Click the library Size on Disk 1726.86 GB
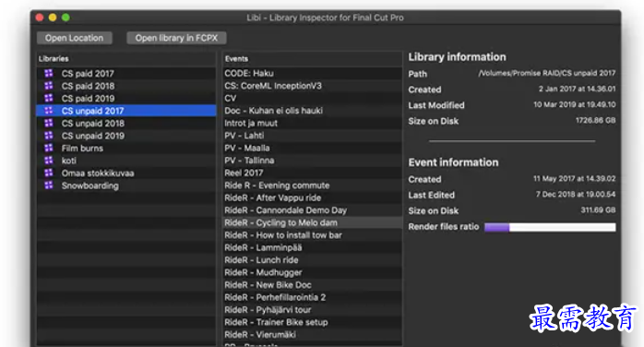The width and height of the screenshot is (644, 347). pos(595,120)
